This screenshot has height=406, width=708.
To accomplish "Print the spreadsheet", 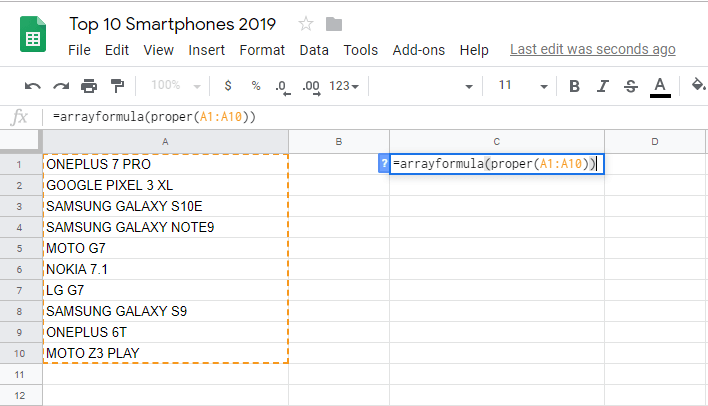I will pos(89,86).
